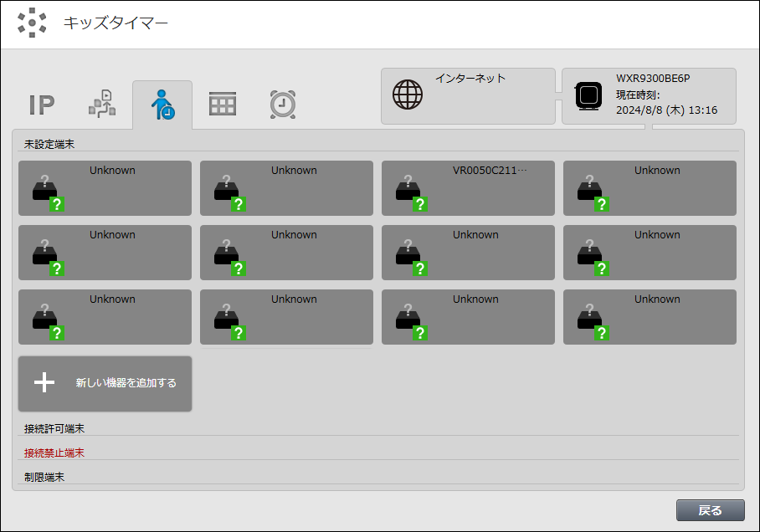Select the VR0050C211 device tile
Screen dimensions: 760x532
click(x=468, y=188)
